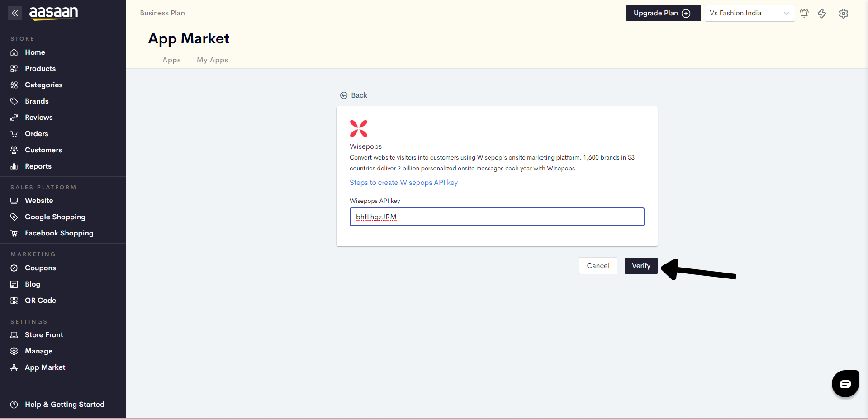Open Customers in the sidebar menu
The width and height of the screenshot is (868, 419).
coord(43,150)
